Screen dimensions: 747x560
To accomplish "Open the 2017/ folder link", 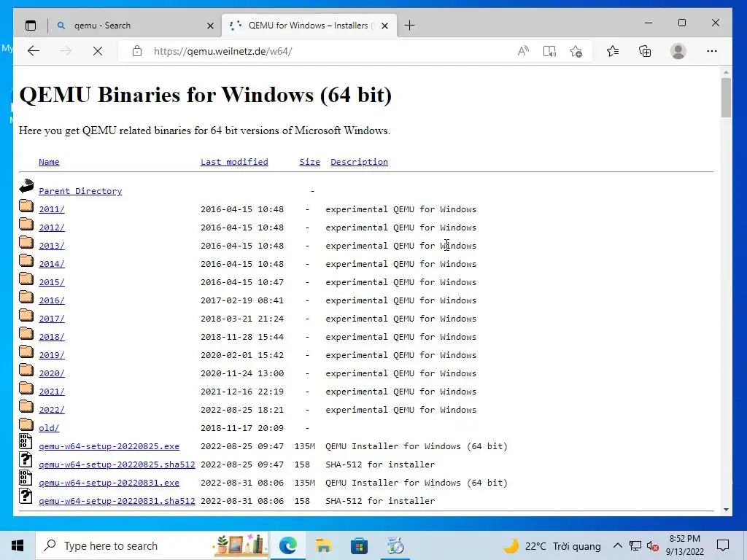I will click(x=52, y=319).
